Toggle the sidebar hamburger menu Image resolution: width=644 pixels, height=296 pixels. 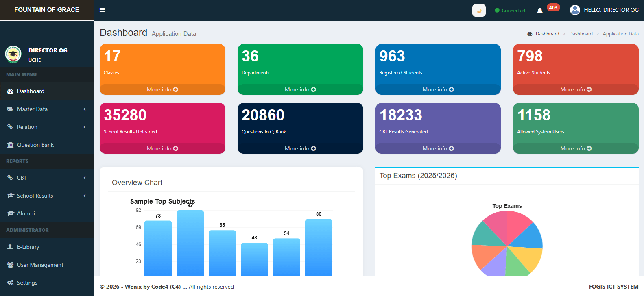pyautogui.click(x=102, y=10)
